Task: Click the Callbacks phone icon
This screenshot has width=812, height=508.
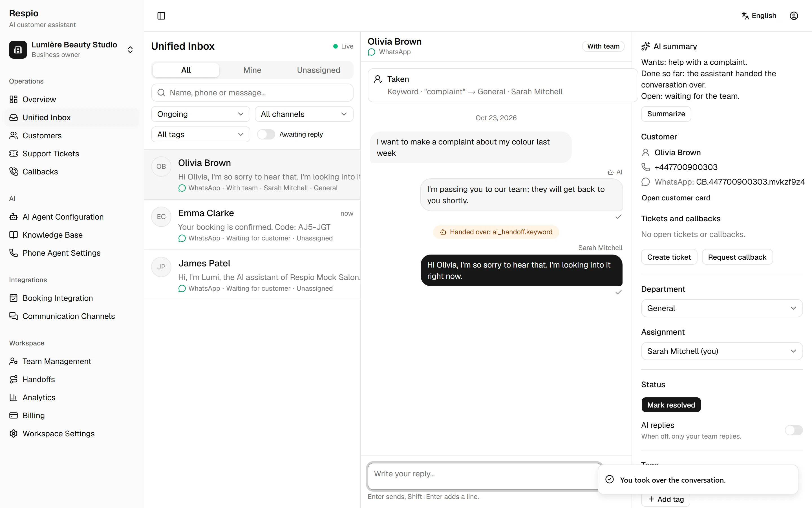Action: point(14,172)
